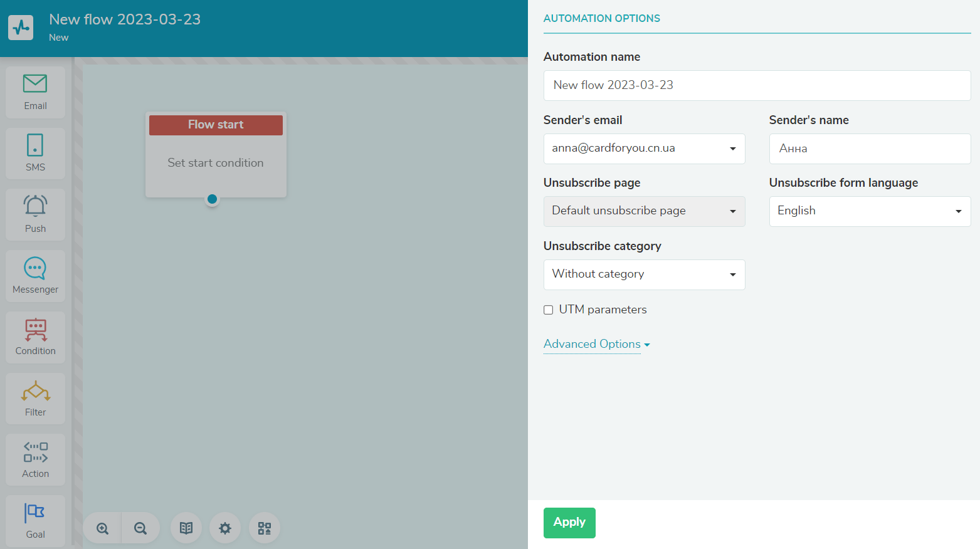The height and width of the screenshot is (549, 980).
Task: Click the automation pulse logo icon
Action: (21, 28)
